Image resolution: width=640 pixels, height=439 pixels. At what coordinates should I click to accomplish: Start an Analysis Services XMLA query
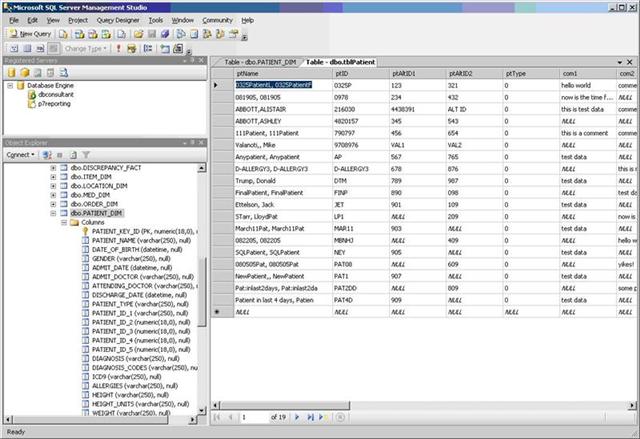coord(106,34)
